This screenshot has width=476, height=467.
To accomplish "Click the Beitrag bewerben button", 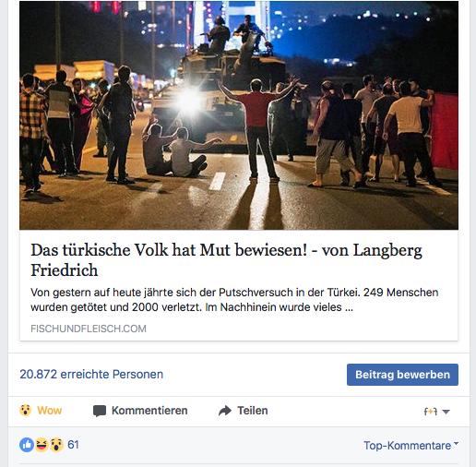I will pyautogui.click(x=402, y=375).
